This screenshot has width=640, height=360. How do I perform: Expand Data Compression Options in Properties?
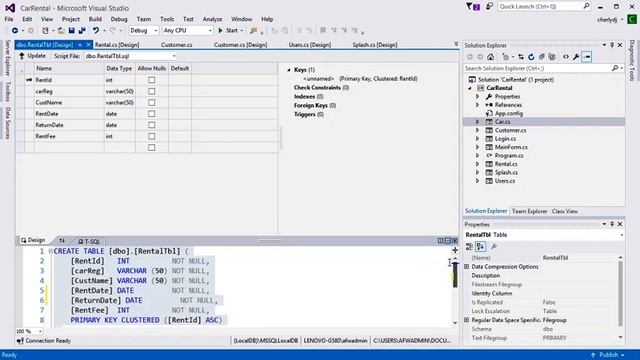click(467, 267)
